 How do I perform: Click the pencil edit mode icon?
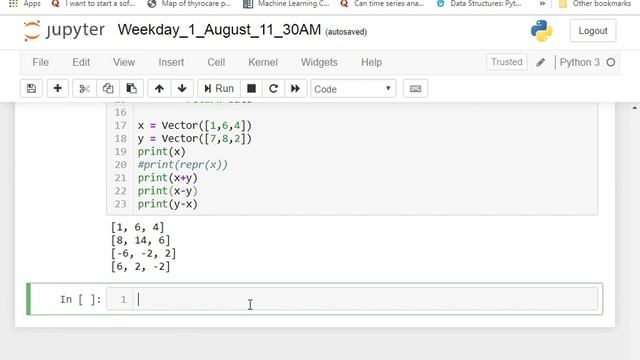[x=540, y=62]
